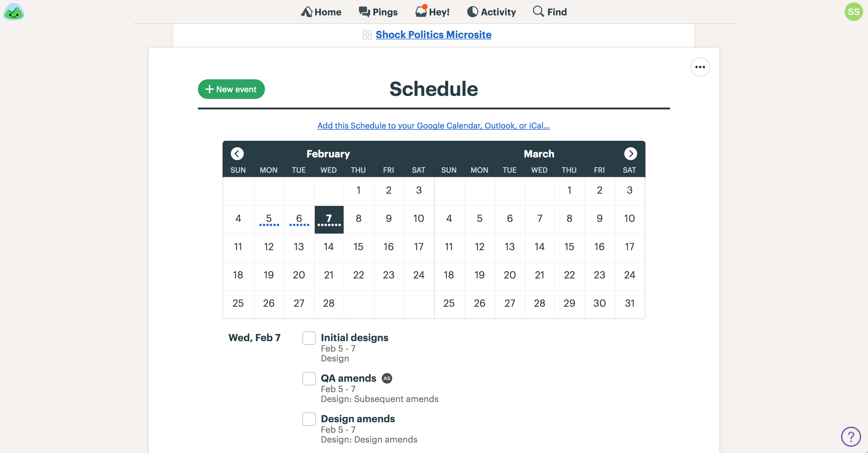The image size is (868, 453).
Task: Select February 7 highlighted calendar date
Action: click(328, 219)
